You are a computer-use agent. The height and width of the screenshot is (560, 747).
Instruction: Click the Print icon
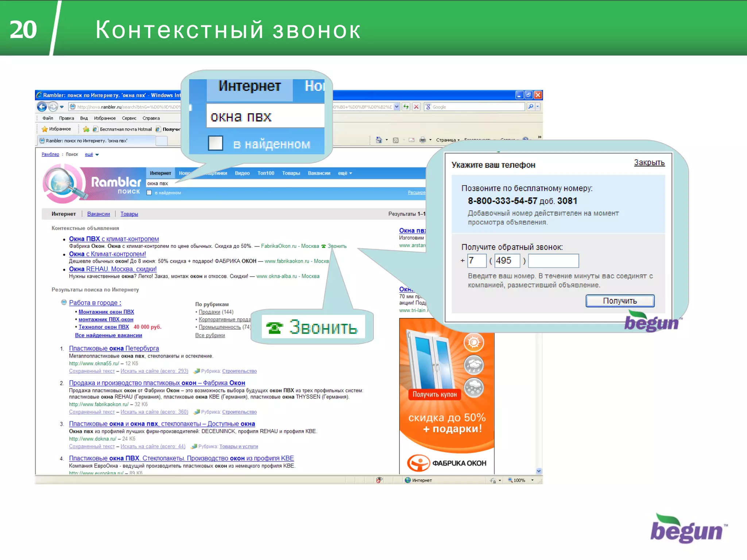(x=422, y=140)
